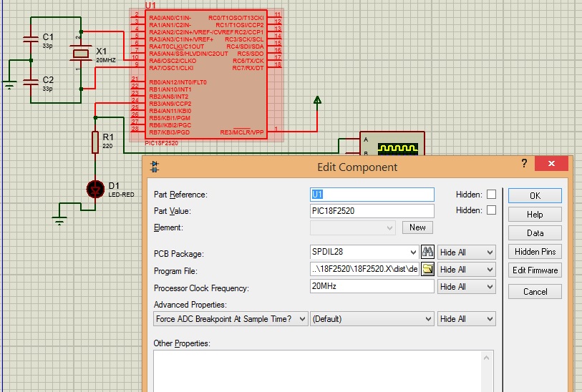This screenshot has width=582, height=392.
Task: Open the Force ADC Breakpoint properties dropdown
Action: pos(231,319)
